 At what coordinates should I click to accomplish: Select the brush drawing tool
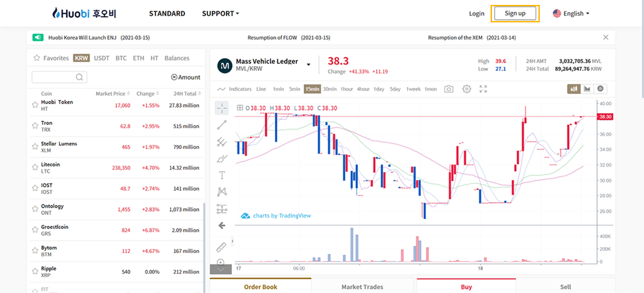click(x=222, y=158)
